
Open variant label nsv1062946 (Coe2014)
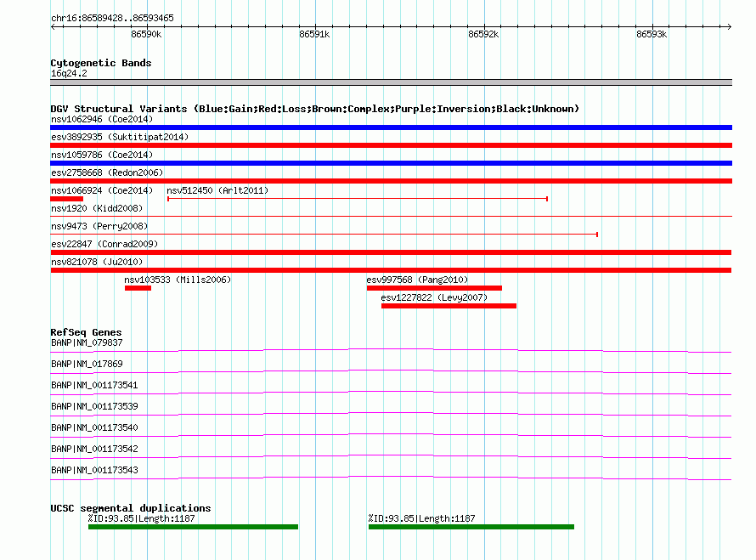102,119
